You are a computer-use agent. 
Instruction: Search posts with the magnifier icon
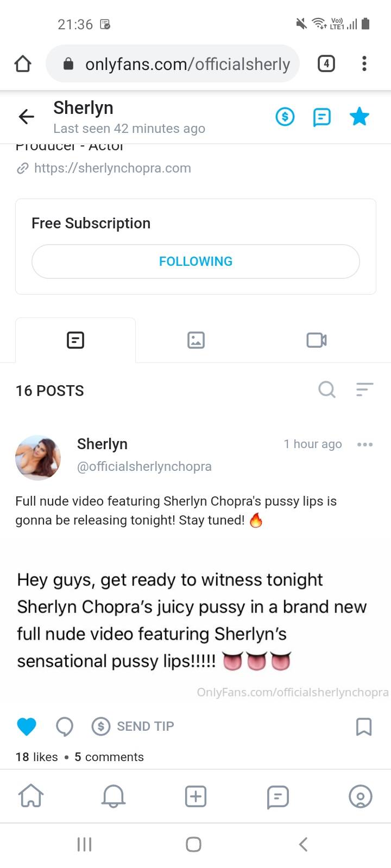327,389
